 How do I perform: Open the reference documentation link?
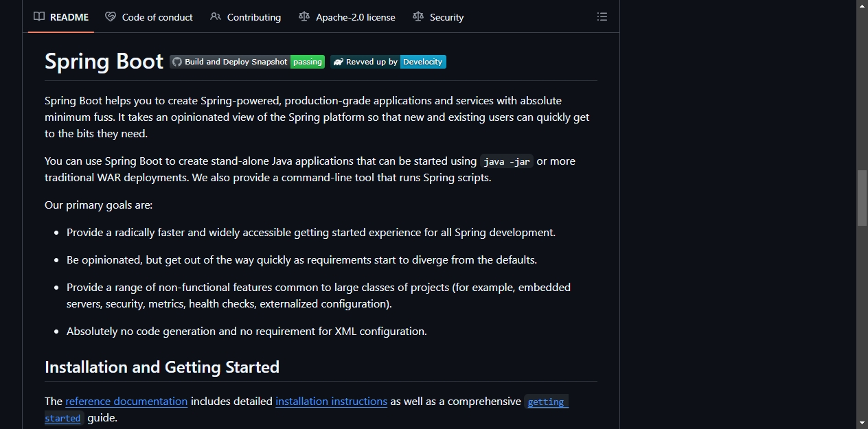point(126,402)
